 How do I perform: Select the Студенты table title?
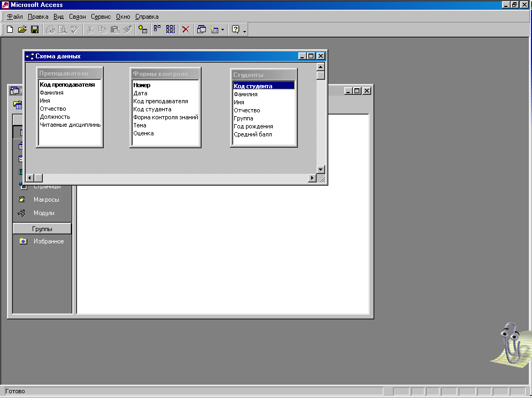(264, 75)
